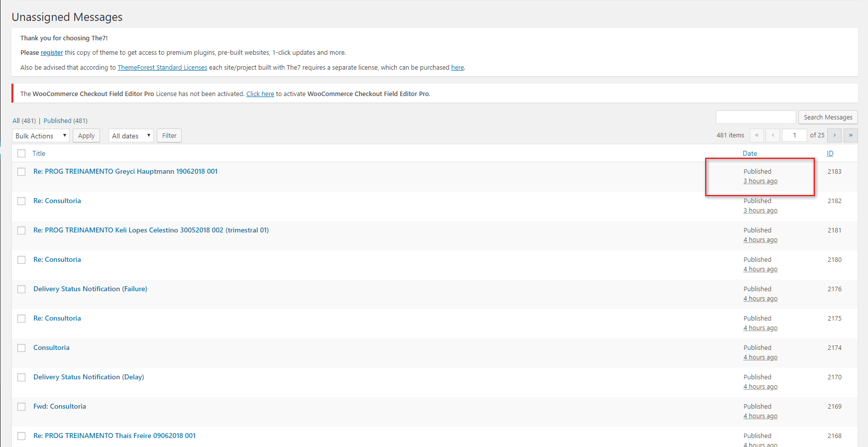The width and height of the screenshot is (868, 447).
Task: Open the Bulk Actions dropdown
Action: pos(41,136)
